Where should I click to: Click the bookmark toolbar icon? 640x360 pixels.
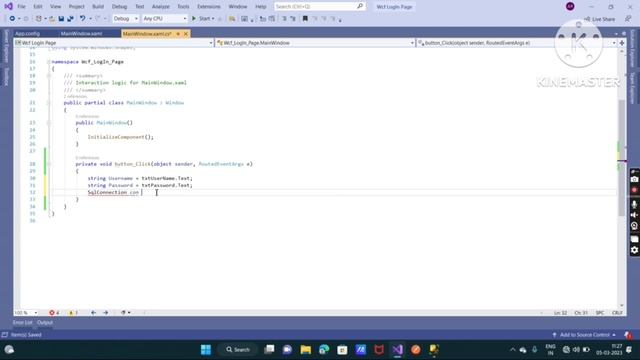[305, 18]
